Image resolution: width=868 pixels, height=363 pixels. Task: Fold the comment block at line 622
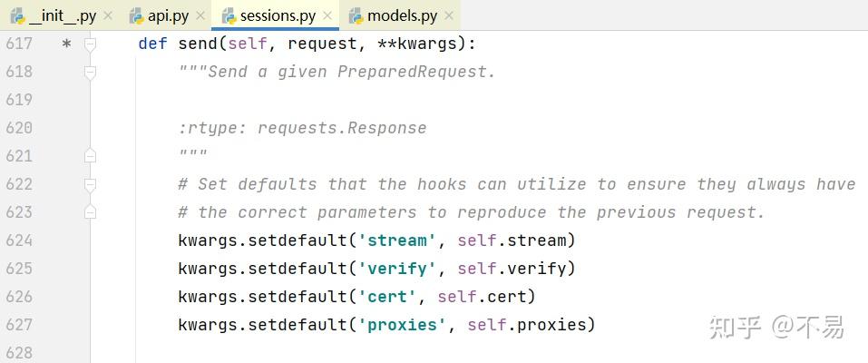90,184
